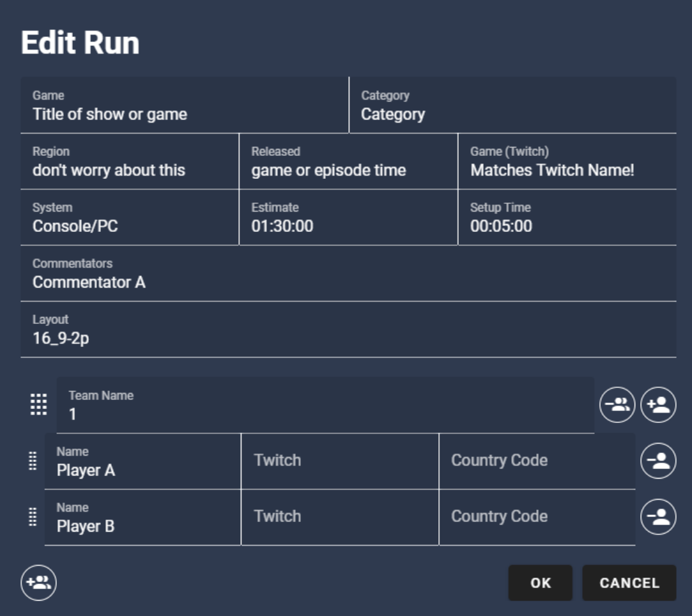Click the drag handle beside Player B
The image size is (692, 616).
coord(33,517)
